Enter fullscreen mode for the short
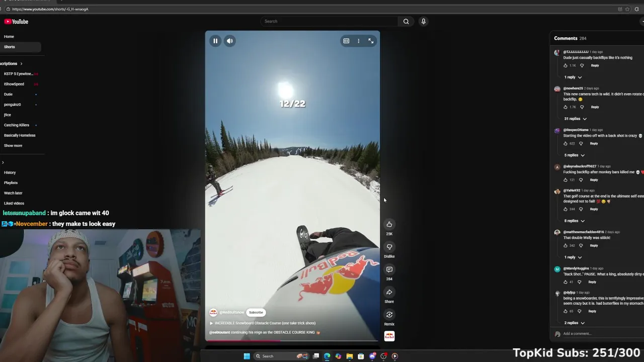 (371, 41)
